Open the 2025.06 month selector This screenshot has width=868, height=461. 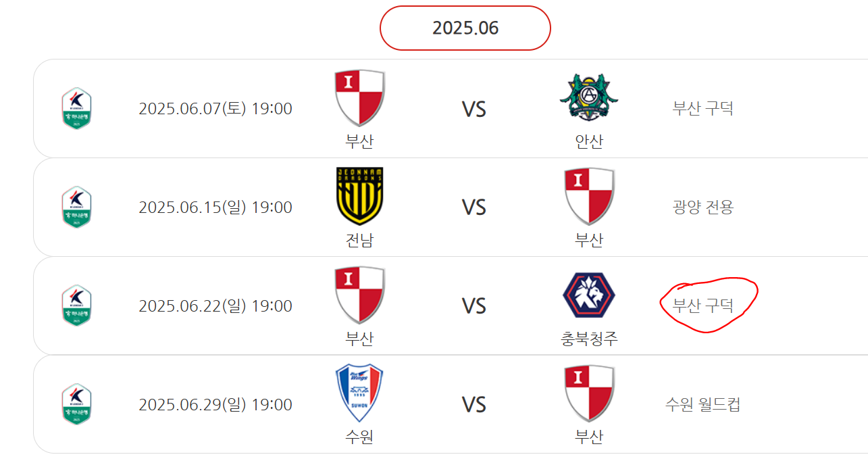(x=465, y=28)
